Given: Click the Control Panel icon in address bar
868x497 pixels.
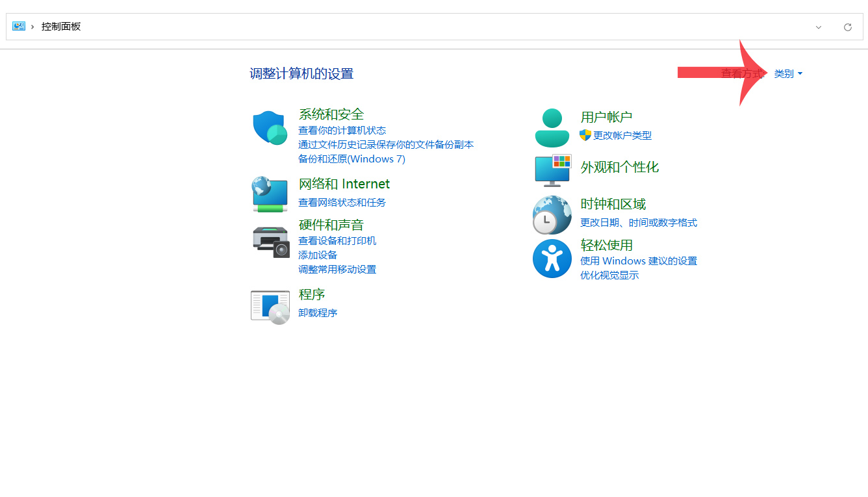Looking at the screenshot, I should pyautogui.click(x=19, y=27).
